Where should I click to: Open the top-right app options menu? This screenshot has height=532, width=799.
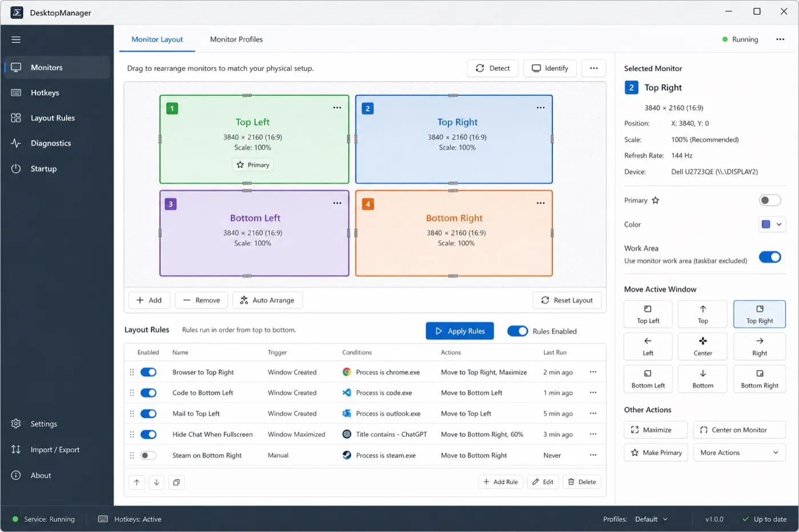coord(780,39)
